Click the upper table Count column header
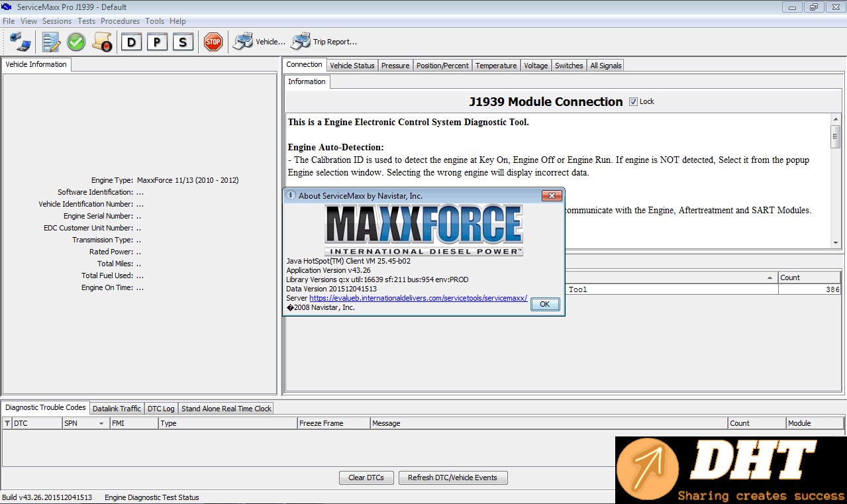Image resolution: width=847 pixels, height=504 pixels. [x=809, y=277]
